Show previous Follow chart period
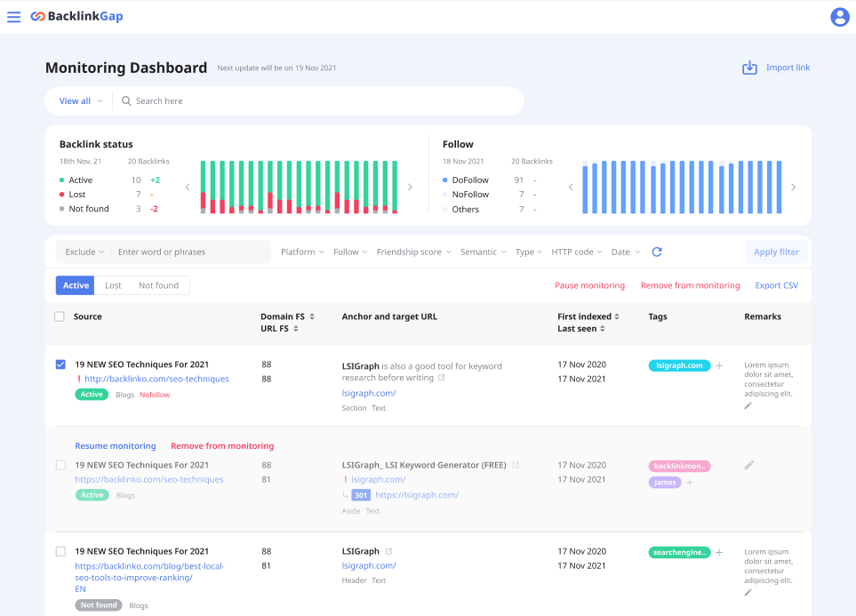The width and height of the screenshot is (856, 616). tap(571, 188)
